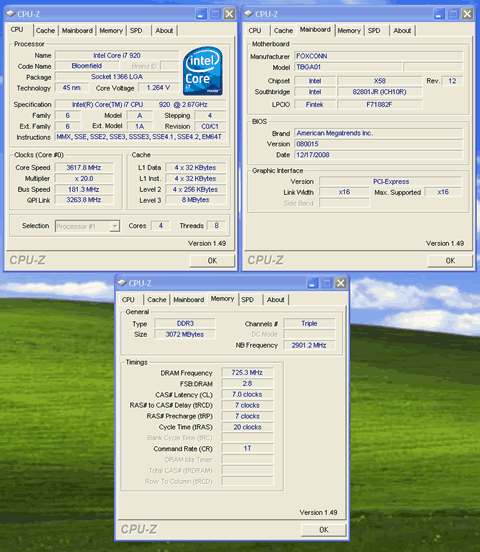Viewport: 480px width, 552px height.
Task: Click the Intel Core i7 logo
Action: coord(202,71)
